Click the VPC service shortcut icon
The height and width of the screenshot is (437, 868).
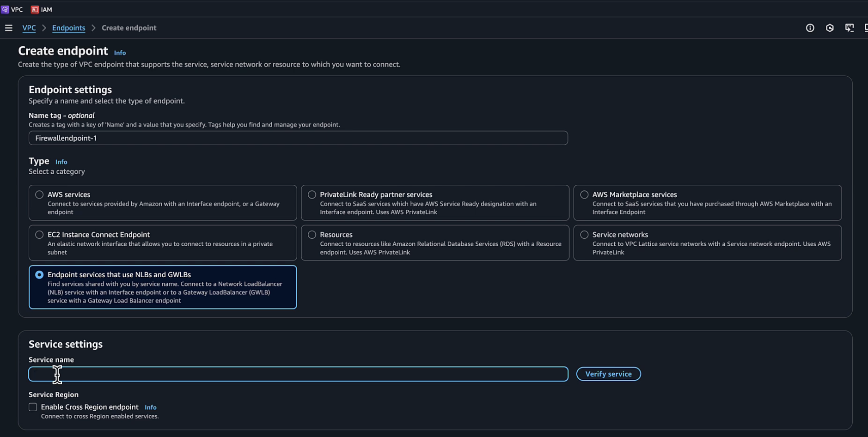point(5,9)
